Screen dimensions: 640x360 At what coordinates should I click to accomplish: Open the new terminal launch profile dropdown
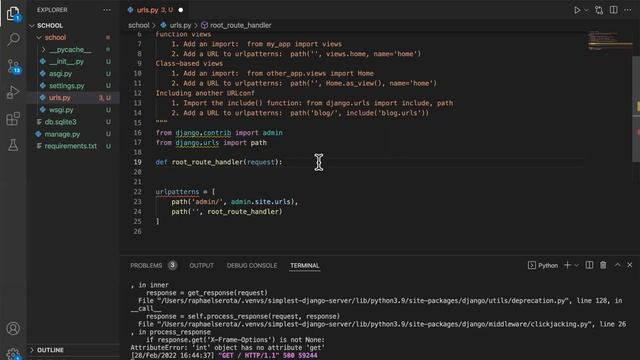(577, 265)
